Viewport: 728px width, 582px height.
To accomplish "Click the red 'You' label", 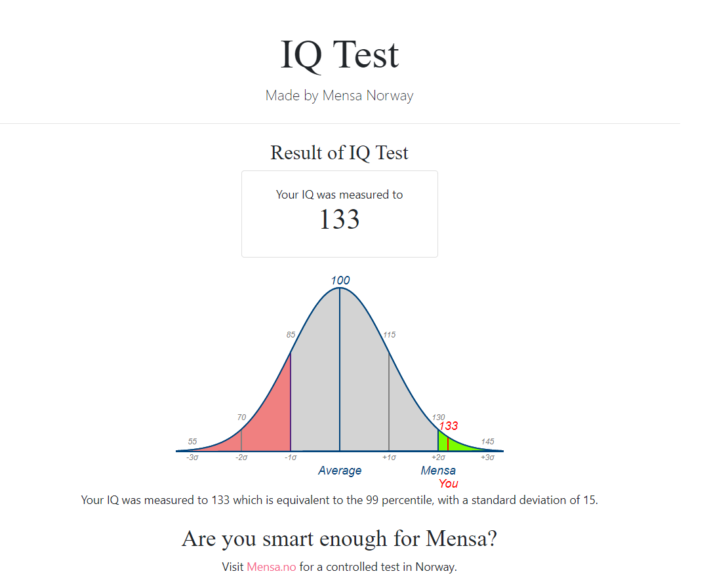I will coord(449,484).
